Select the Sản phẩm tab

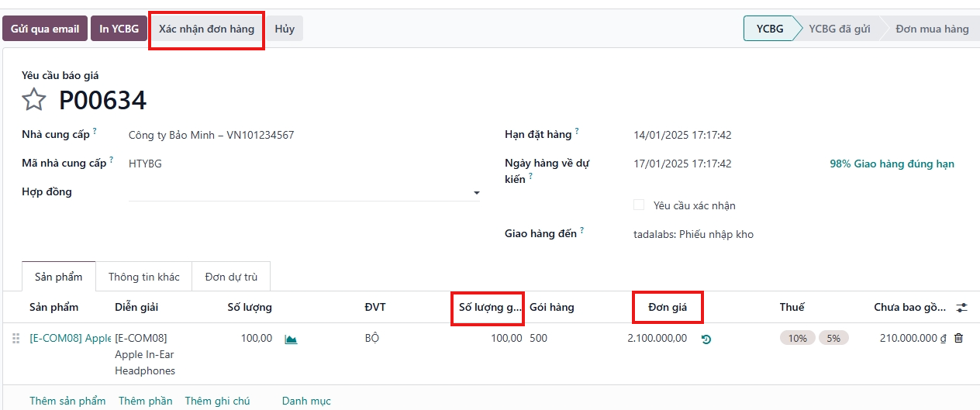[x=58, y=277]
